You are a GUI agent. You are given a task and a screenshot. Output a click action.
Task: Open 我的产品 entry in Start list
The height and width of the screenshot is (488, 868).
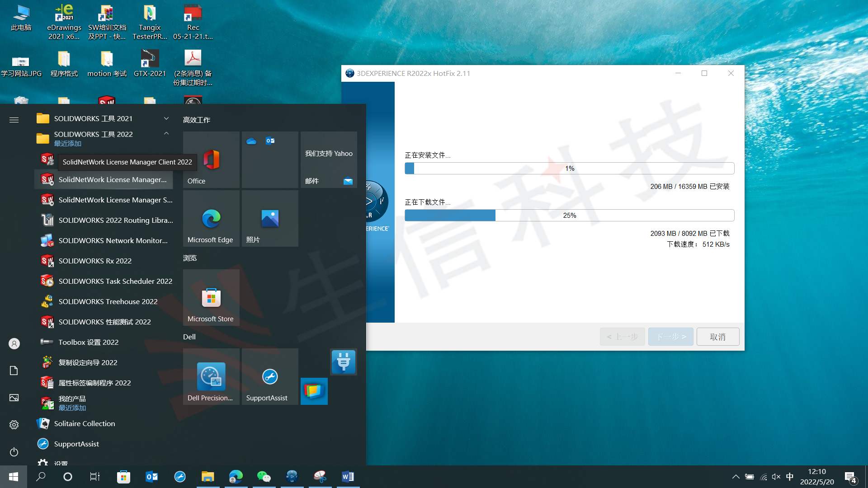(x=104, y=403)
